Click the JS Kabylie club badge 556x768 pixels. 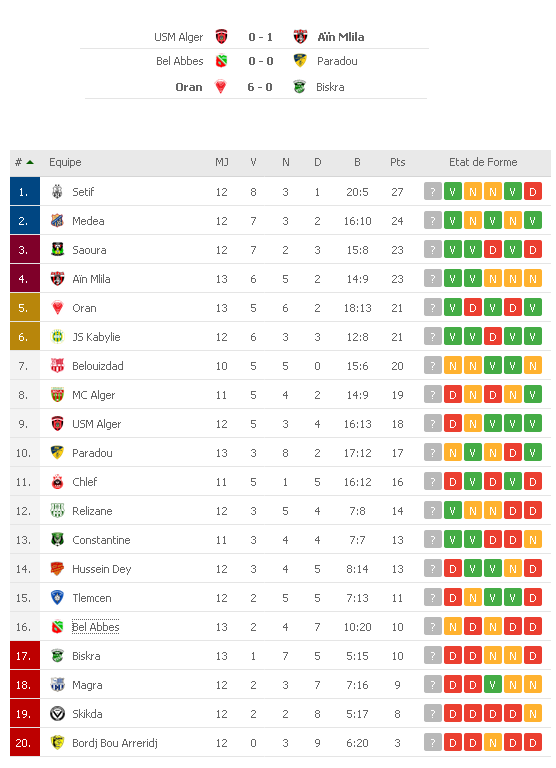coord(57,336)
